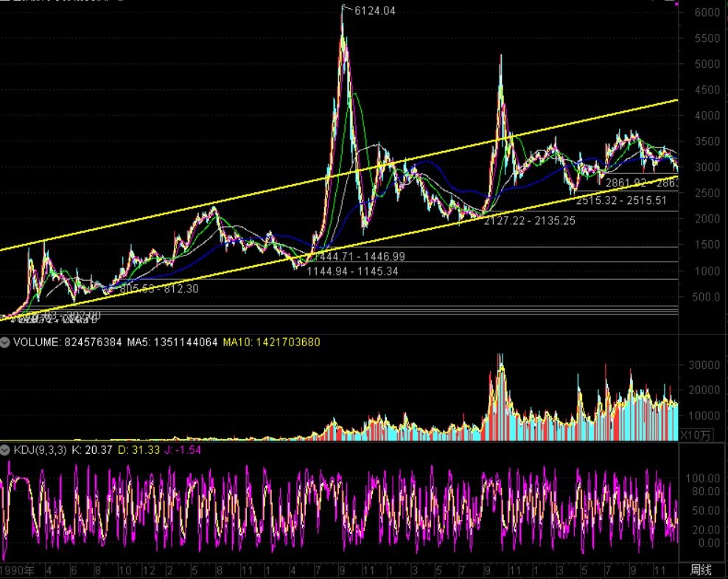Viewport: 728px width, 579px height.
Task: Click the 0.00 KDJ axis label
Action: click(x=709, y=542)
